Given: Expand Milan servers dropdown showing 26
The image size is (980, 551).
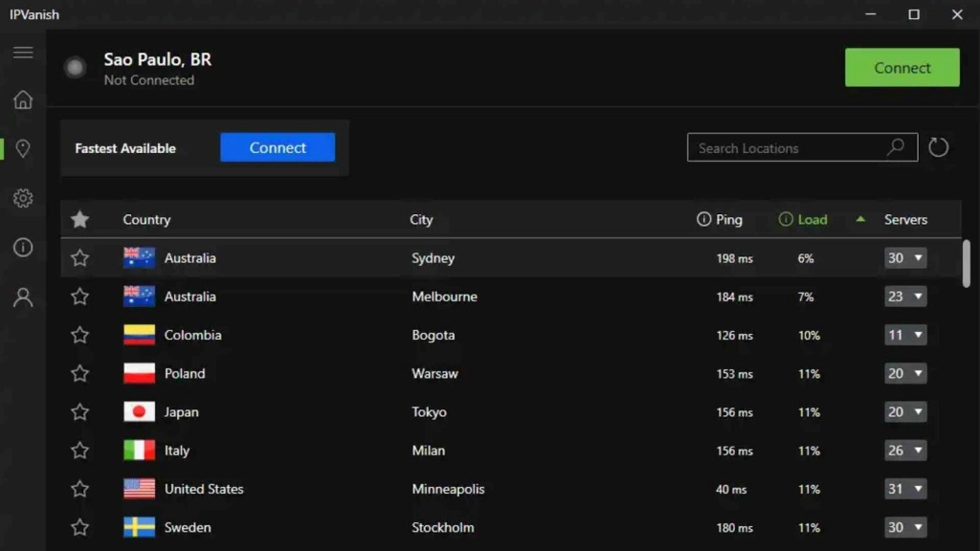Looking at the screenshot, I should (x=905, y=451).
